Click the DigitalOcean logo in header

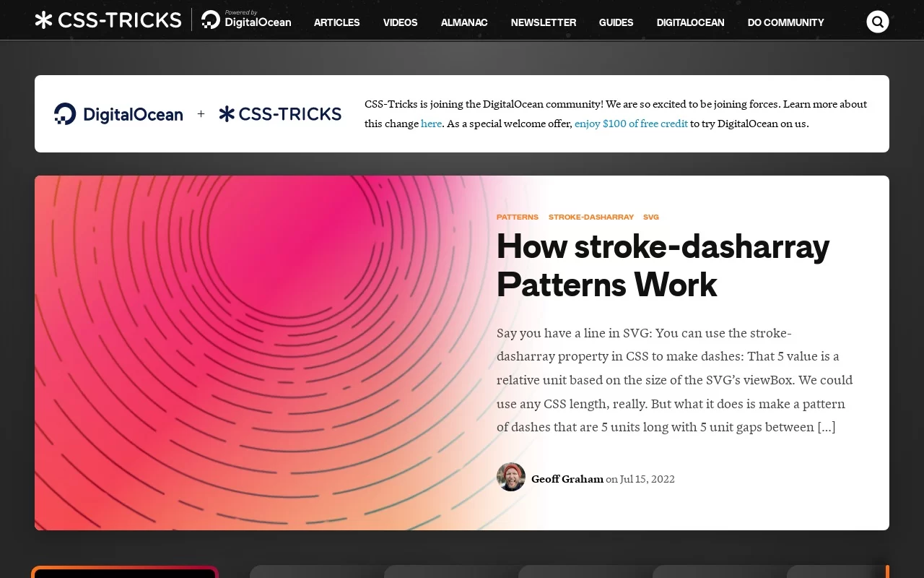pyautogui.click(x=247, y=20)
